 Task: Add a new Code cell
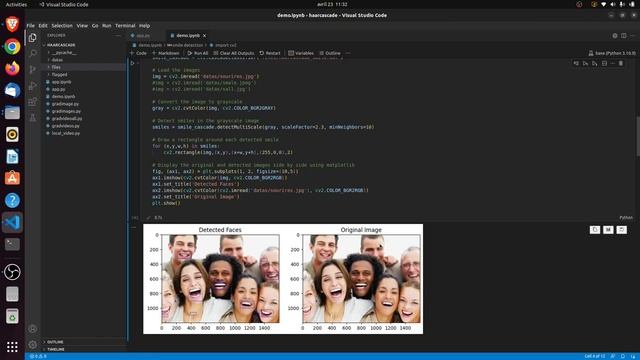(138, 53)
